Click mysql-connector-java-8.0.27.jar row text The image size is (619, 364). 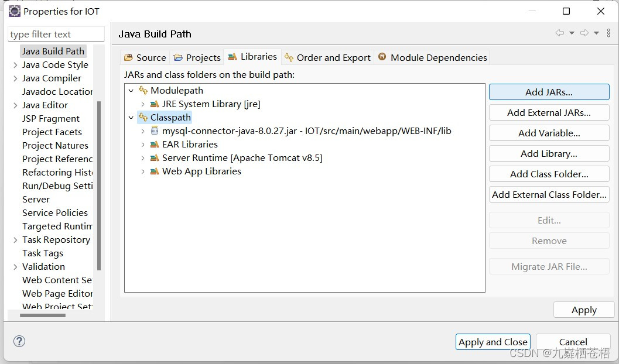pos(307,131)
